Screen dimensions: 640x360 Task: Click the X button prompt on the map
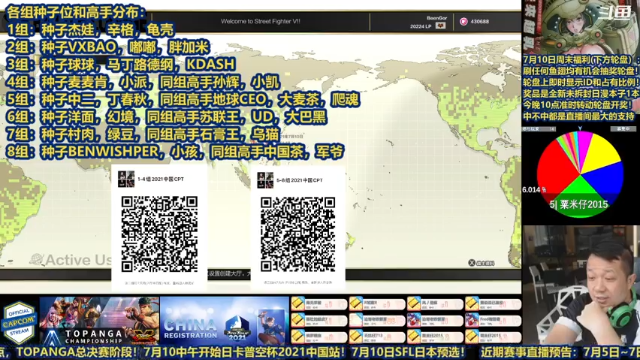(x=472, y=263)
